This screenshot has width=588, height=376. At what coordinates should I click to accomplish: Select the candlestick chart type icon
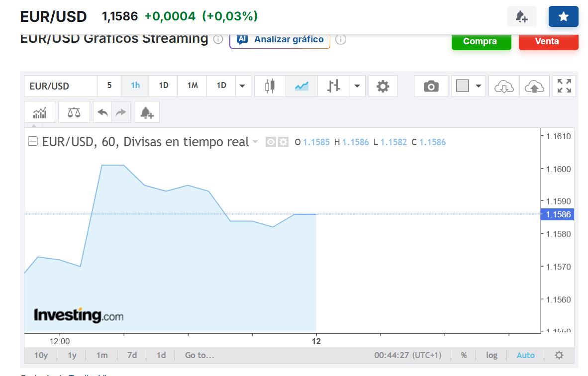pos(270,86)
